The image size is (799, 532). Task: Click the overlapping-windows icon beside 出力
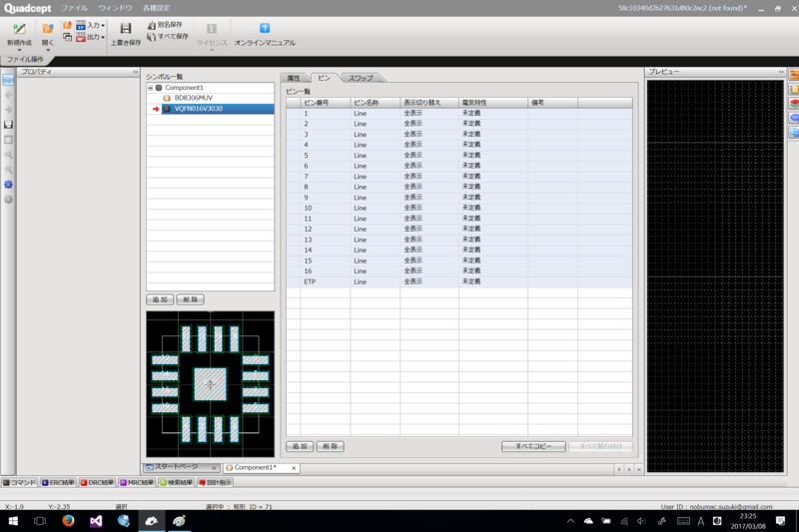67,37
